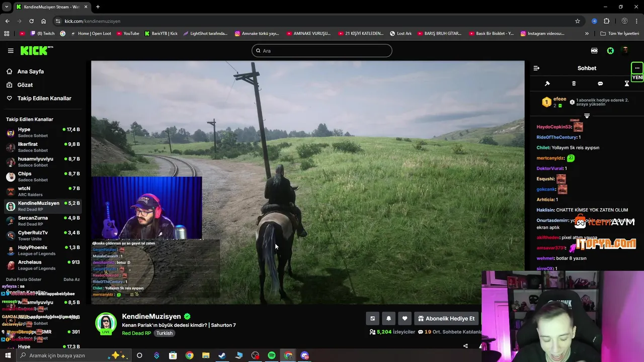Click the KendineMuzisyen live avatar
Viewport: 644px width, 362px height.
coord(106,323)
